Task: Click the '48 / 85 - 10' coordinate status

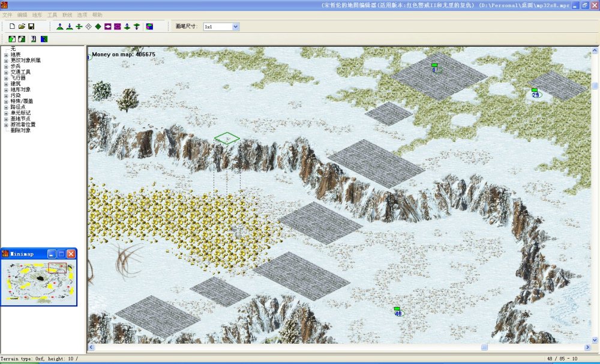Action: [562, 359]
